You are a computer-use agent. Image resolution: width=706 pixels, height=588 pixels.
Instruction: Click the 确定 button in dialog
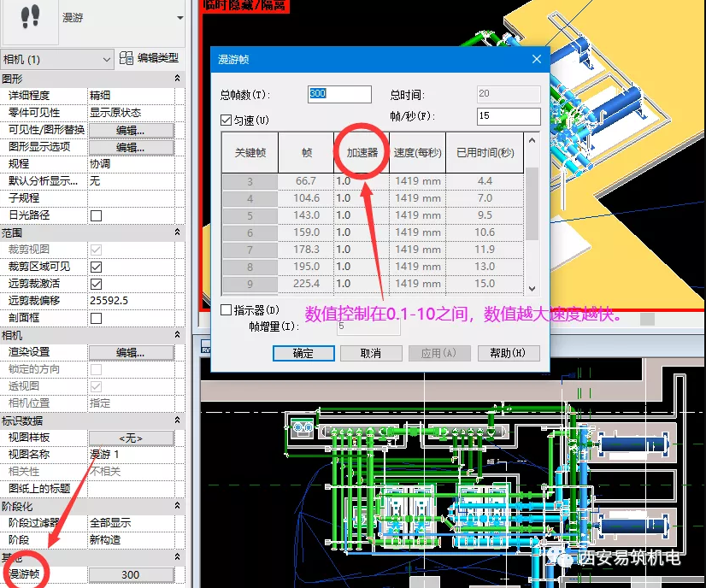click(303, 353)
